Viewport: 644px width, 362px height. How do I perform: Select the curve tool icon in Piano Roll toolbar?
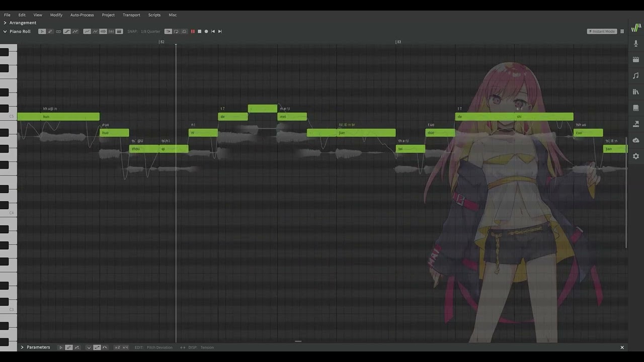point(75,31)
